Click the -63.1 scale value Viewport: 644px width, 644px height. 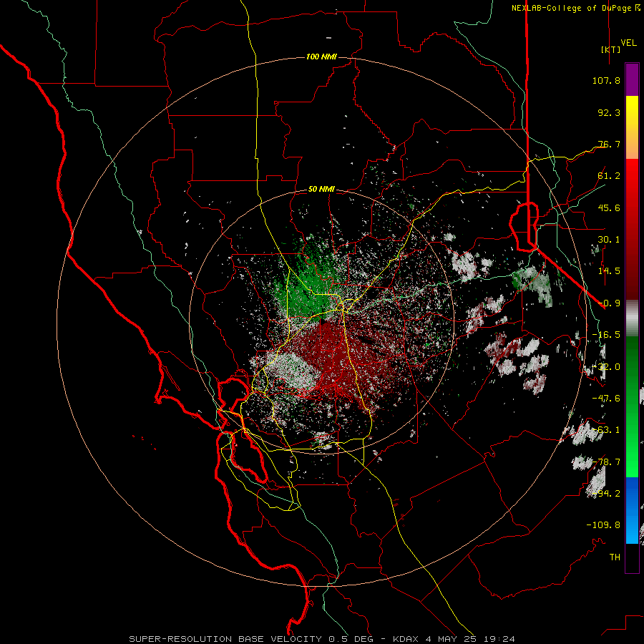606,430
